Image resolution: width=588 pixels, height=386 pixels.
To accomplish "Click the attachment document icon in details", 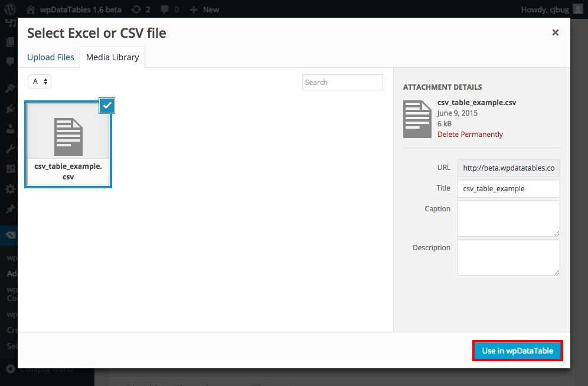I will pyautogui.click(x=417, y=119).
